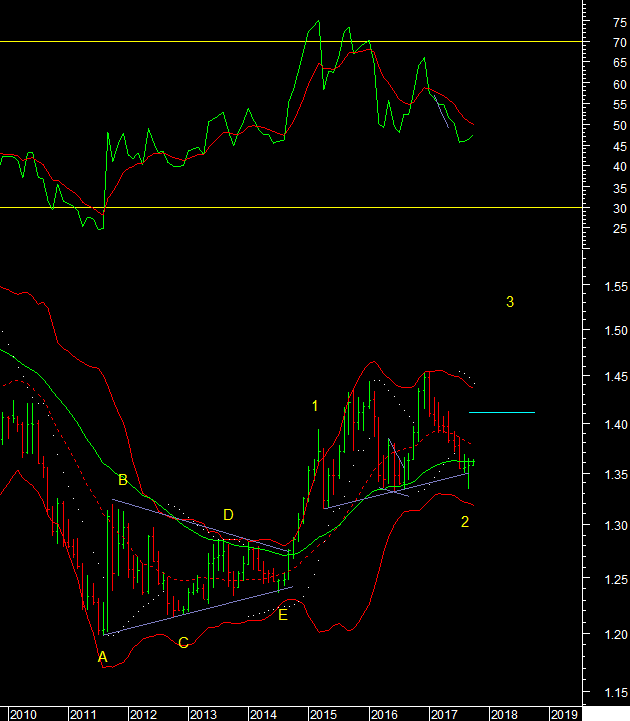Click the 1.15 price axis value

(x=616, y=692)
